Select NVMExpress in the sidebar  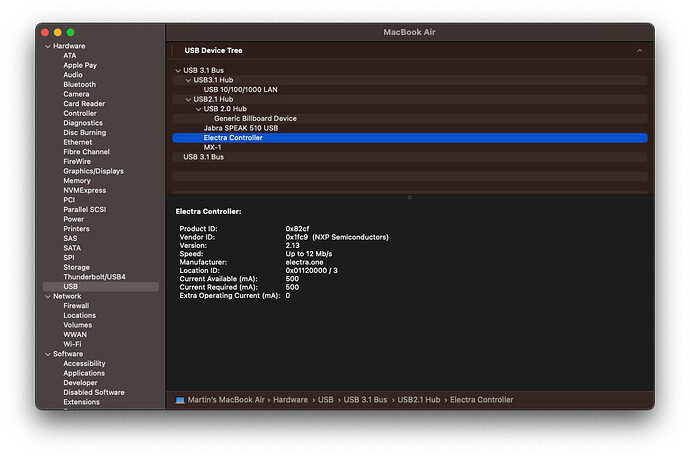(x=84, y=190)
